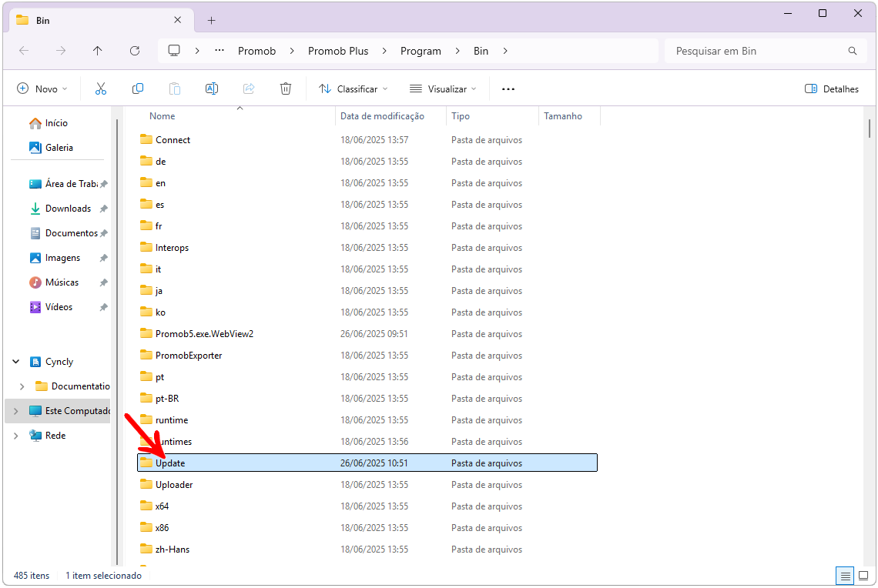Switch to large thumbnails view icon
This screenshot has width=878, height=588.
point(863,576)
